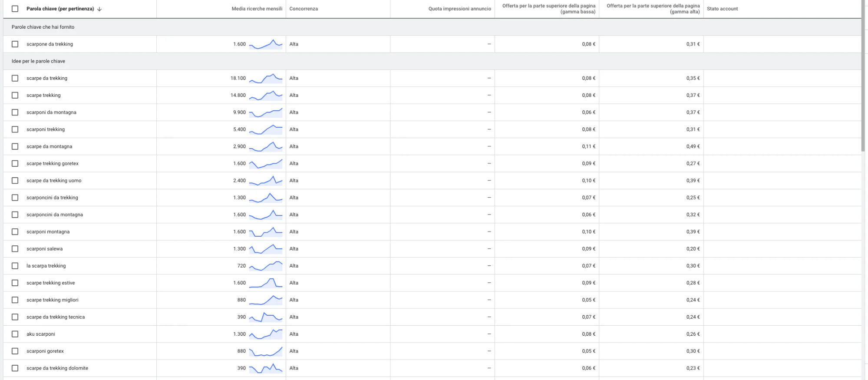Sort by Concorrenza column header
This screenshot has width=868, height=380.
pyautogui.click(x=304, y=9)
